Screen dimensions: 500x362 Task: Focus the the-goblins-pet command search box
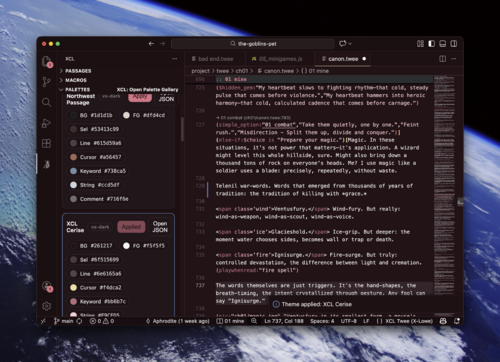(253, 44)
